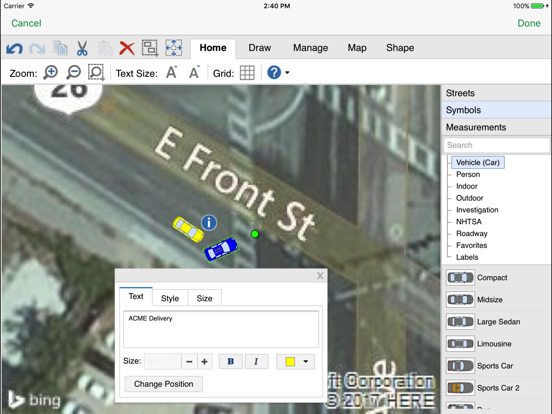This screenshot has width=552, height=414.
Task: Select the blue car symbol
Action: tap(221, 249)
